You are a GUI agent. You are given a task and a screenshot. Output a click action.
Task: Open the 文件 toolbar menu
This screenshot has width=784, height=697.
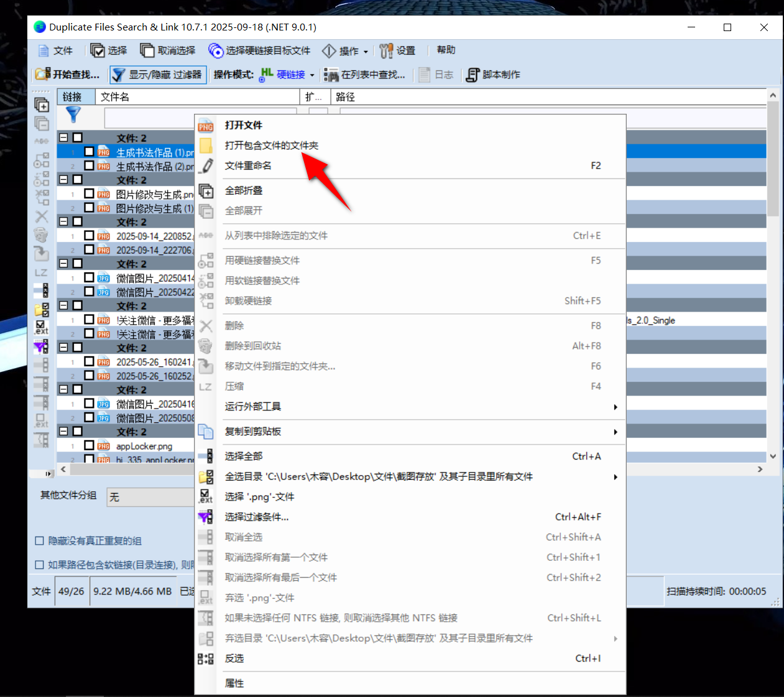coord(55,50)
